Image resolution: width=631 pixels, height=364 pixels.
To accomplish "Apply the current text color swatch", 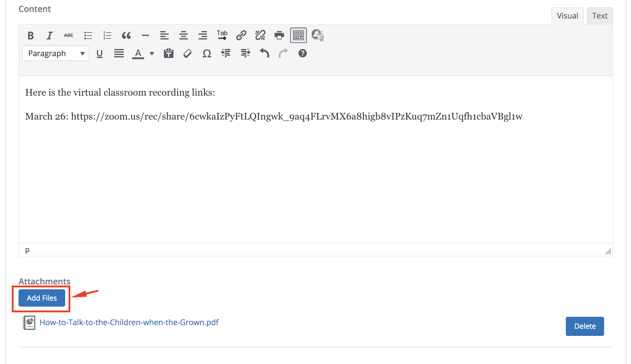I will pos(138,53).
